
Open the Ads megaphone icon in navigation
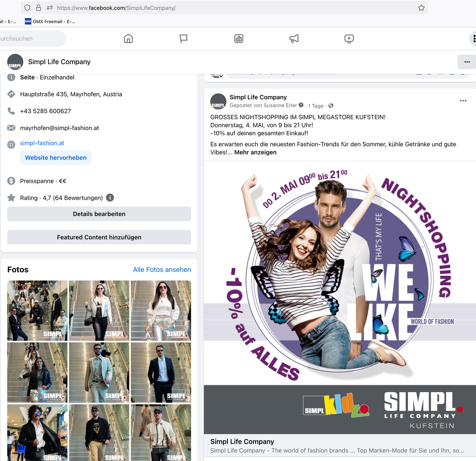294,38
